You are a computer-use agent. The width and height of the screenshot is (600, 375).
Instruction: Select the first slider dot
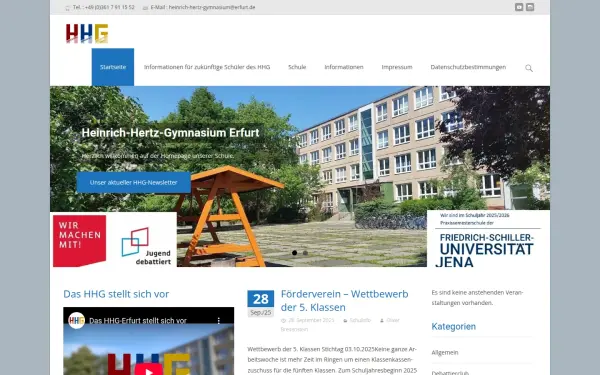[294, 253]
